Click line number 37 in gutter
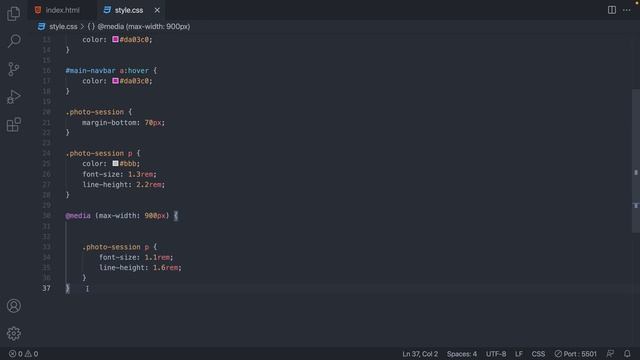The width and height of the screenshot is (640, 360). click(x=46, y=288)
